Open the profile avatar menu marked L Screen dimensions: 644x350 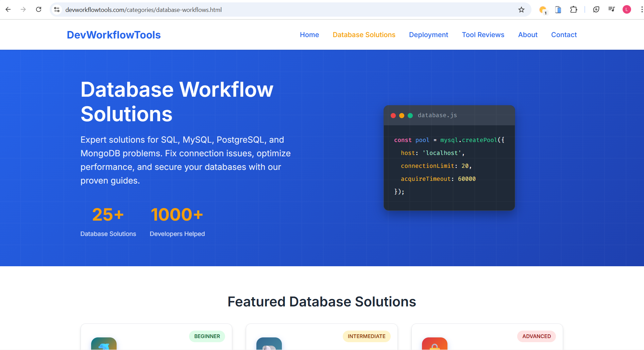click(627, 10)
